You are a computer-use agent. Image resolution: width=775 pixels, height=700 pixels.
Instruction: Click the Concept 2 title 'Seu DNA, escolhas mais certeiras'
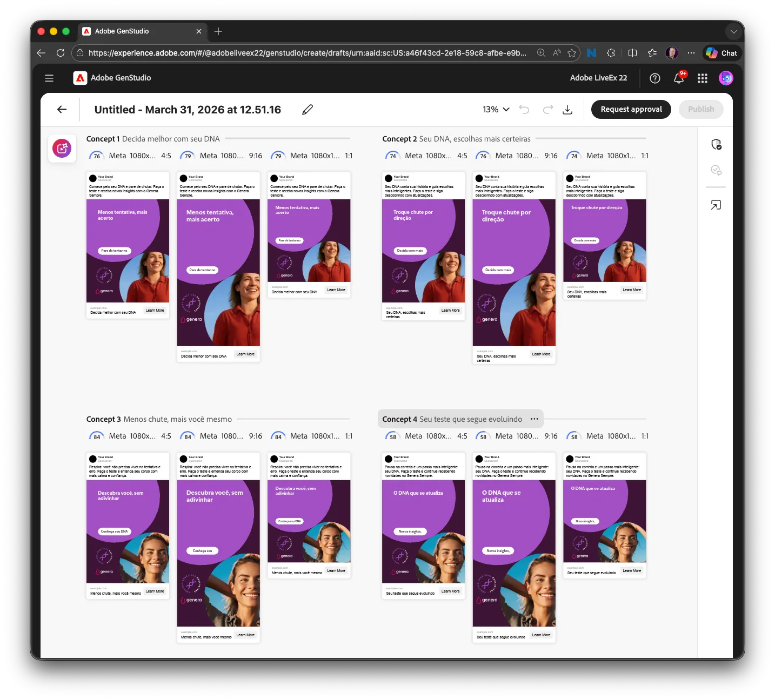click(475, 139)
